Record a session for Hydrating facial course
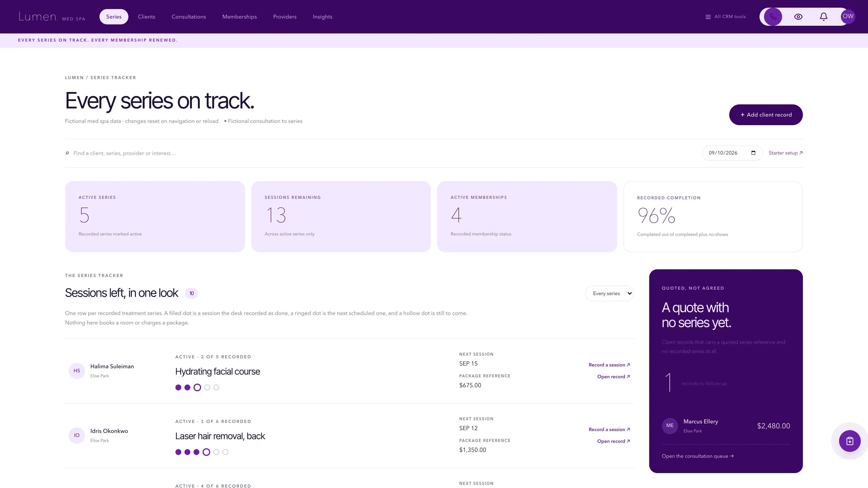This screenshot has width=868, height=488. (609, 365)
